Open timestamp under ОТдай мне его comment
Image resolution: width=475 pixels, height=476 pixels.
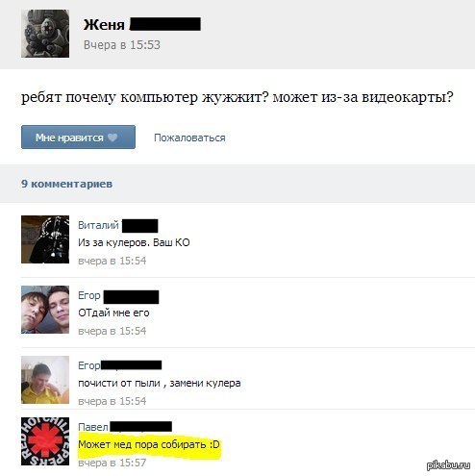tap(112, 331)
